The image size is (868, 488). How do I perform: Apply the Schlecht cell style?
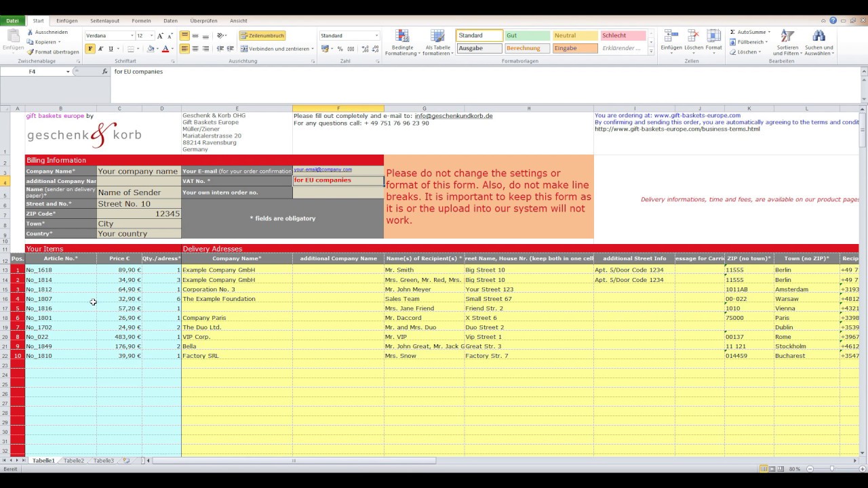point(623,36)
